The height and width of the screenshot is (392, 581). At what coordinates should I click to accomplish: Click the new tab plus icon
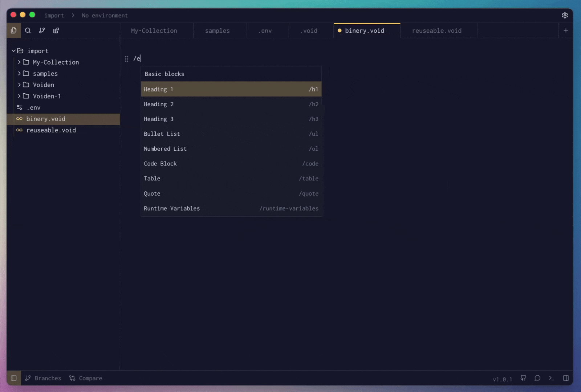click(565, 30)
